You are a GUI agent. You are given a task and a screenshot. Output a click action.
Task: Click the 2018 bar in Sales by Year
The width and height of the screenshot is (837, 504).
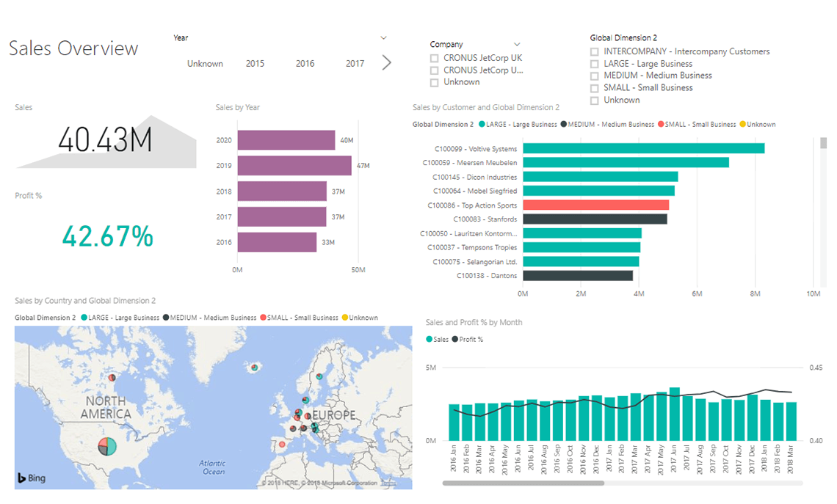pyautogui.click(x=282, y=191)
